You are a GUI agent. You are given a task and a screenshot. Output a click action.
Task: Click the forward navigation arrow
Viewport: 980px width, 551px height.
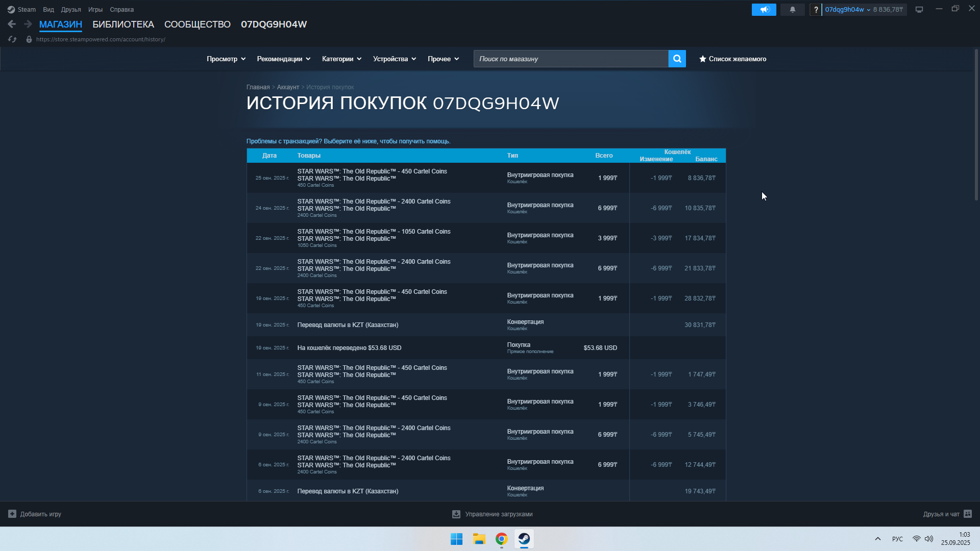point(28,24)
